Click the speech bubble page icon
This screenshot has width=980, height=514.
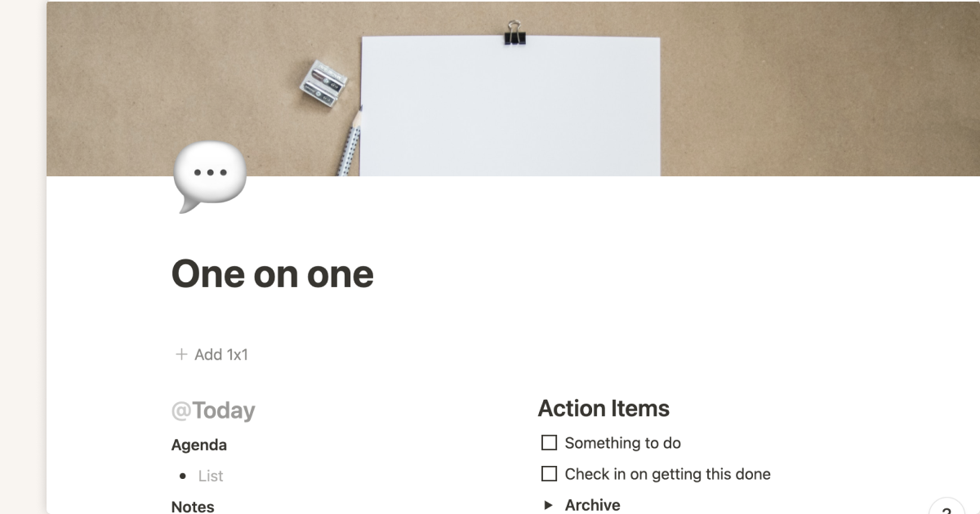pos(209,176)
